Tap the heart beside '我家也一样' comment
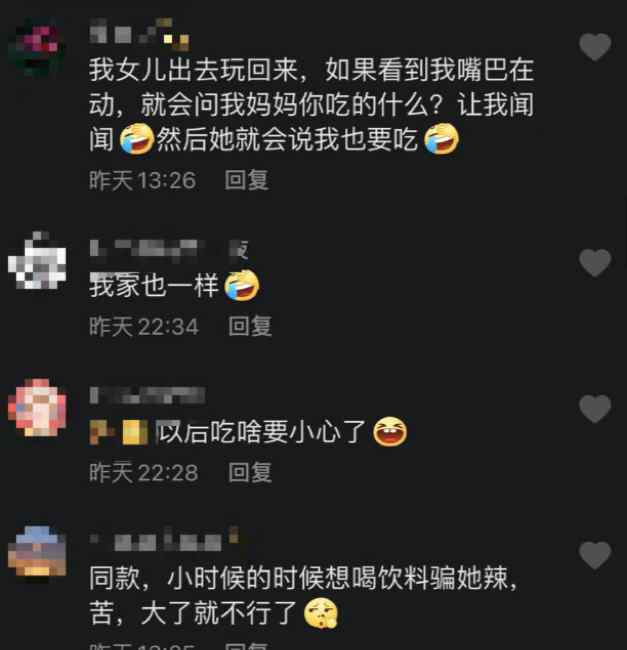The height and width of the screenshot is (650, 627). coord(595,263)
